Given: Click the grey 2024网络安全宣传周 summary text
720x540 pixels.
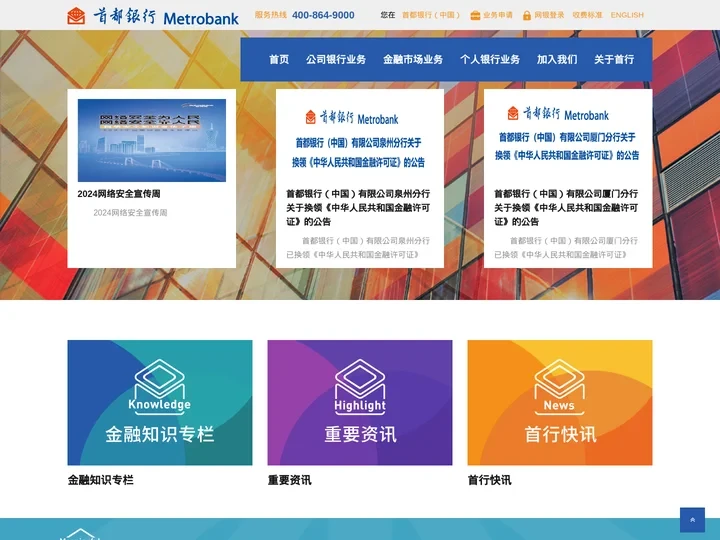Looking at the screenshot, I should pos(130,213).
